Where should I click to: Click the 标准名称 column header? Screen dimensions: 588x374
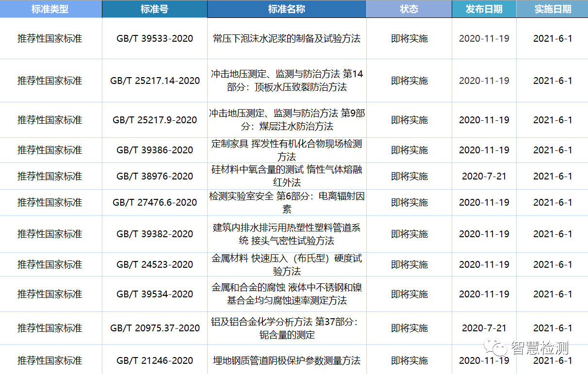(286, 9)
